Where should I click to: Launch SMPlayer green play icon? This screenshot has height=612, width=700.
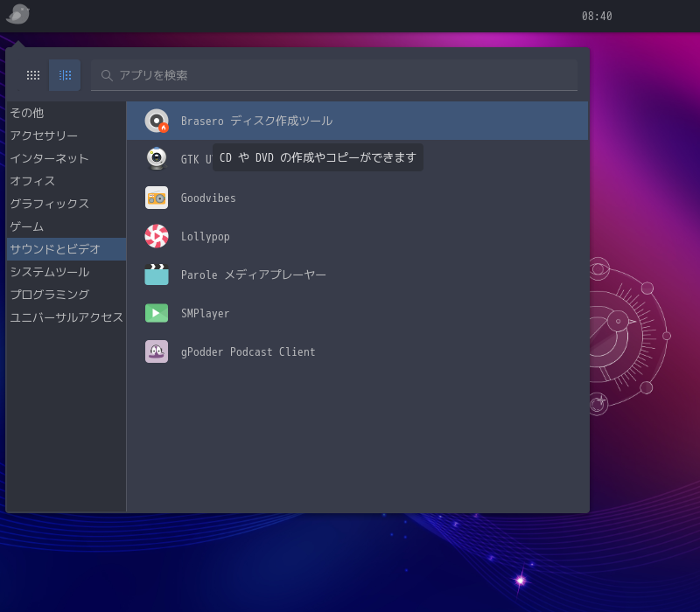157,313
